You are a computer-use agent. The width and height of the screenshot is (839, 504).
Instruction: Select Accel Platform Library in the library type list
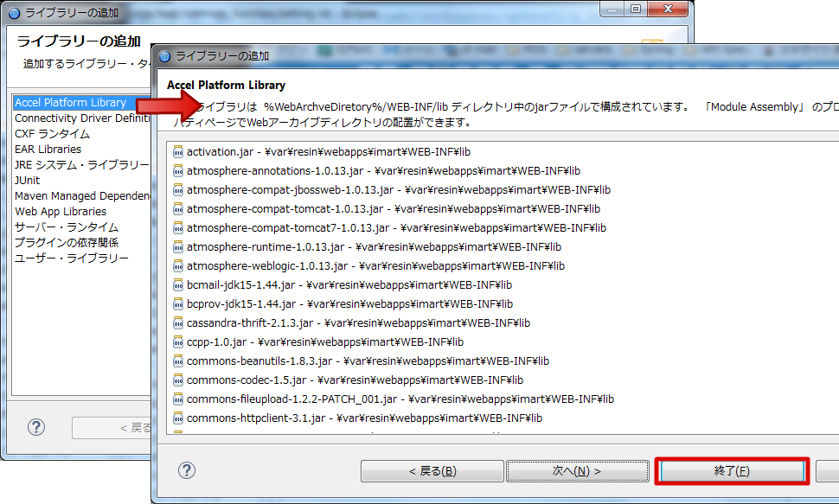[x=71, y=103]
